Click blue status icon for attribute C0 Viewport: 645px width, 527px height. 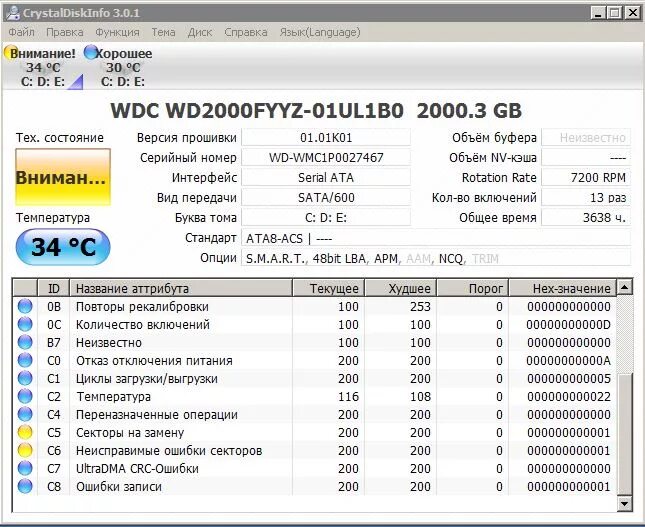pyautogui.click(x=25, y=360)
